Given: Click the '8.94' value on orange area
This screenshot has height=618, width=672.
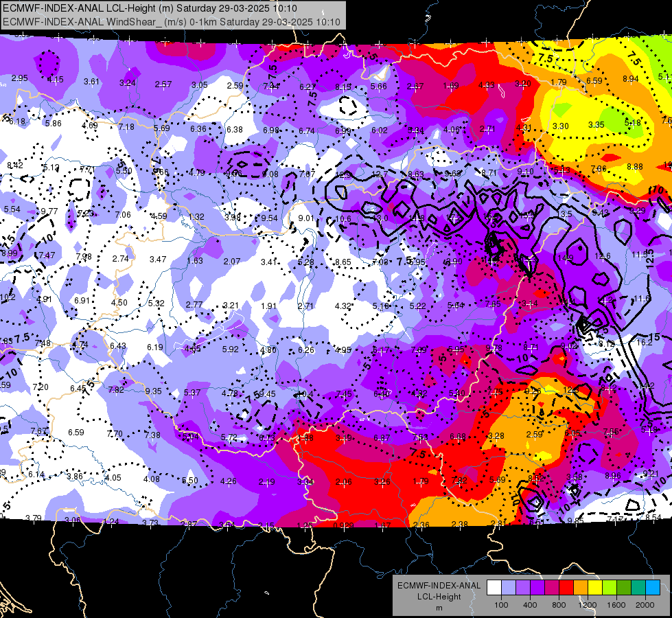Looking at the screenshot, I should pos(630,79).
